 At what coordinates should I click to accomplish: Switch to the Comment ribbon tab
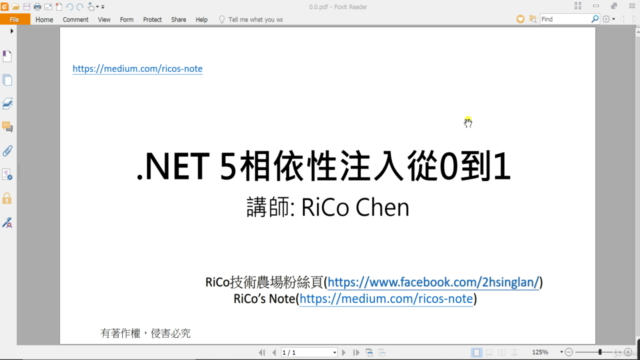pyautogui.click(x=76, y=19)
